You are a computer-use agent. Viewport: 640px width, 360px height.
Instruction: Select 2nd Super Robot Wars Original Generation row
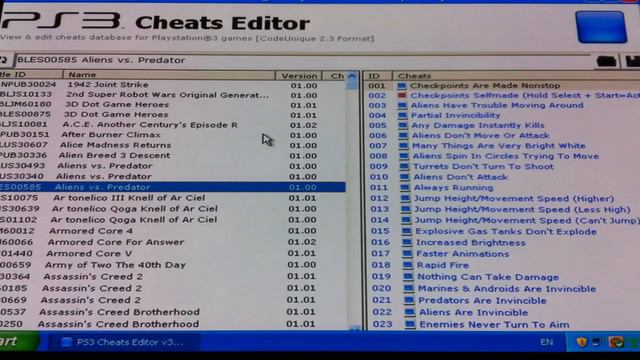click(173, 95)
